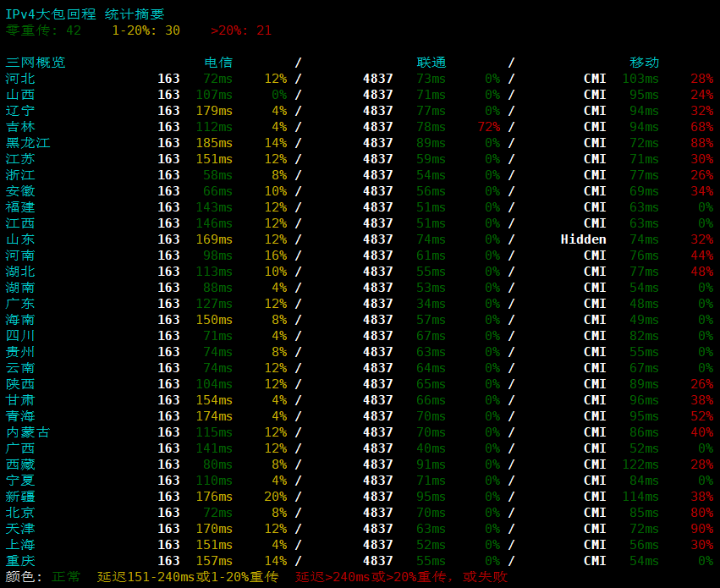Click the '山东' row label
Screen dimensions: 720x588
[x=20, y=239]
